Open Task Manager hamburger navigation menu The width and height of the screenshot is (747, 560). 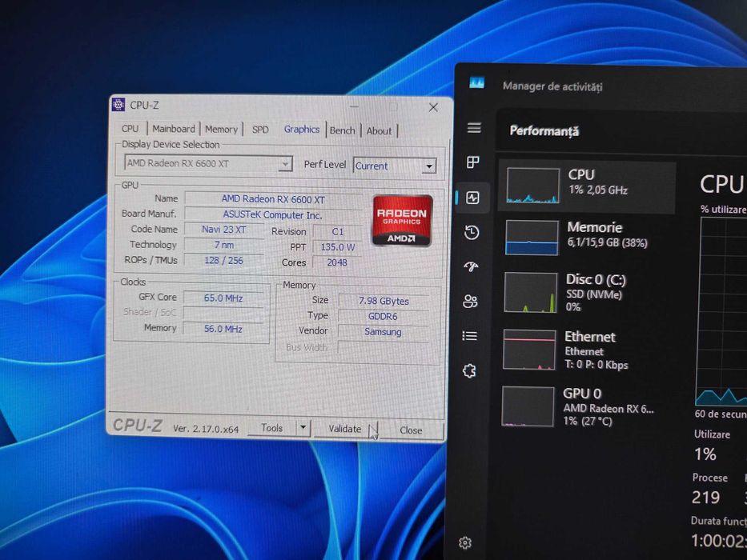tap(474, 128)
